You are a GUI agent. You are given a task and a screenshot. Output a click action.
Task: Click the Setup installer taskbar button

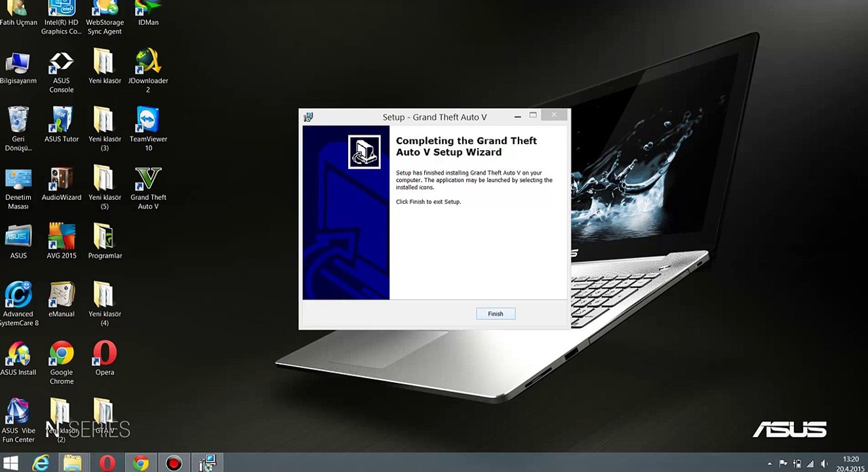point(207,463)
